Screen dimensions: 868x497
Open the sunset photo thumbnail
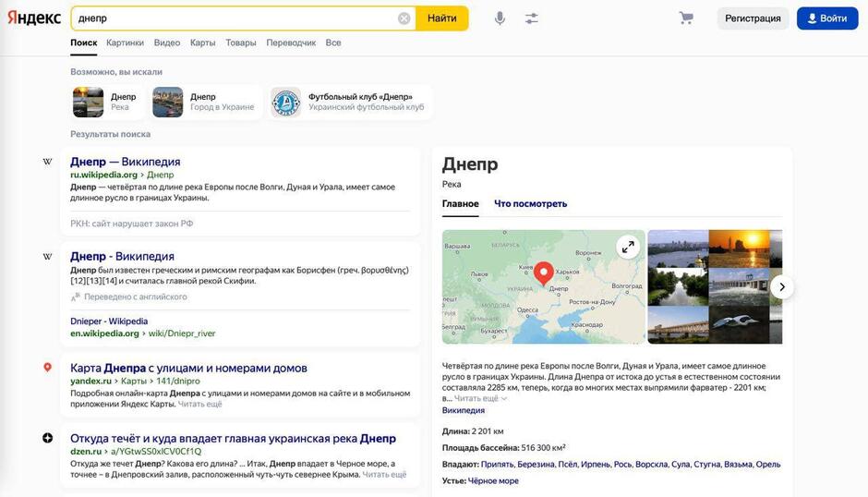(739, 248)
